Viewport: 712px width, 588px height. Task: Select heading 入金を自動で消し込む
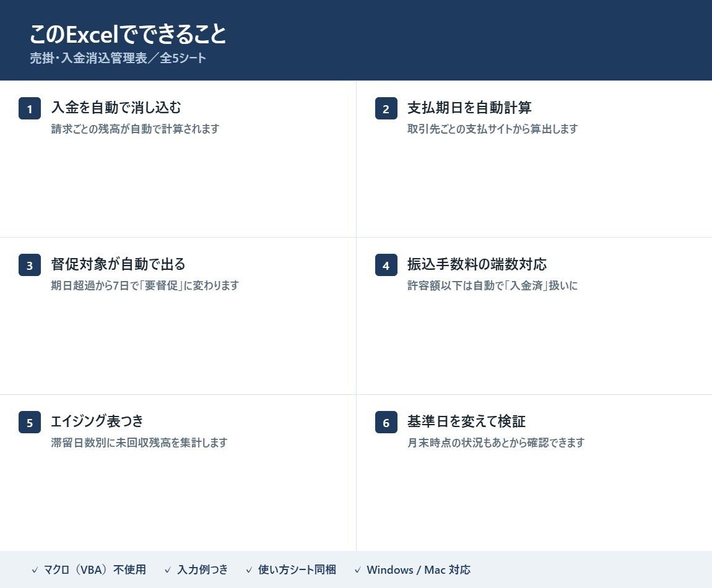(116, 108)
